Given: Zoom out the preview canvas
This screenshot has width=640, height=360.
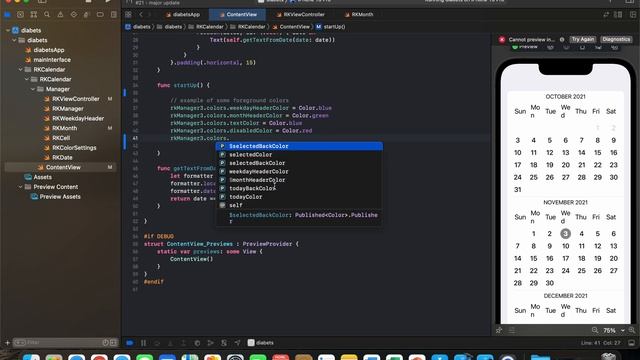Looking at the screenshot, I should pos(595,330).
